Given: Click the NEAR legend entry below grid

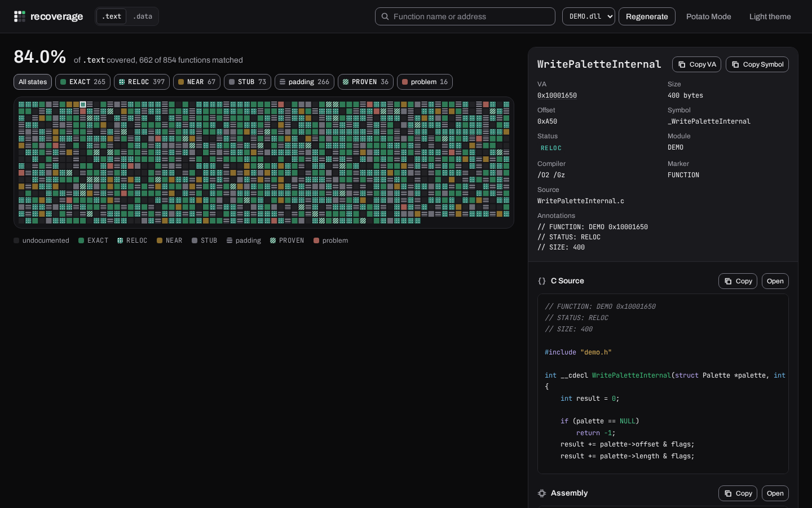Looking at the screenshot, I should [169, 240].
